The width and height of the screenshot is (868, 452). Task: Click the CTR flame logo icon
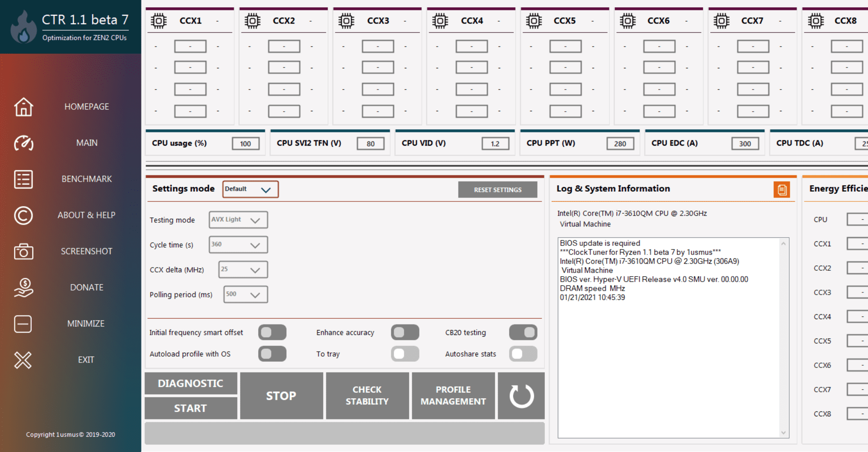click(x=23, y=27)
